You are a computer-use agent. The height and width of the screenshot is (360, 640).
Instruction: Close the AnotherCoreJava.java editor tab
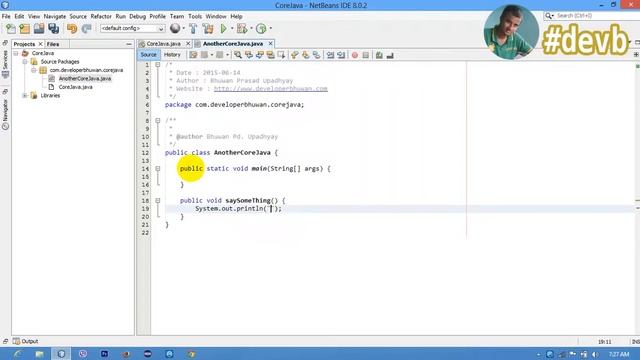270,44
